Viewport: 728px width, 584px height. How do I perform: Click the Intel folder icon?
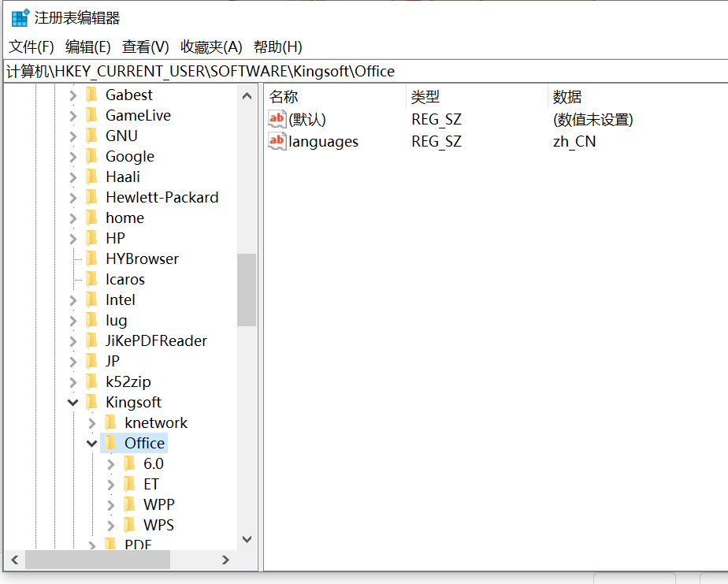point(92,299)
